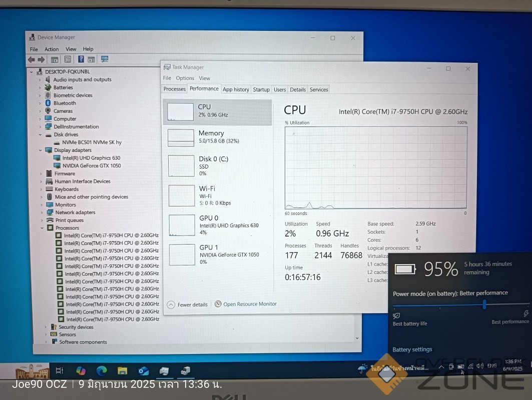Click Best performance lightning icon
The width and height of the screenshot is (532, 400).
[526, 313]
